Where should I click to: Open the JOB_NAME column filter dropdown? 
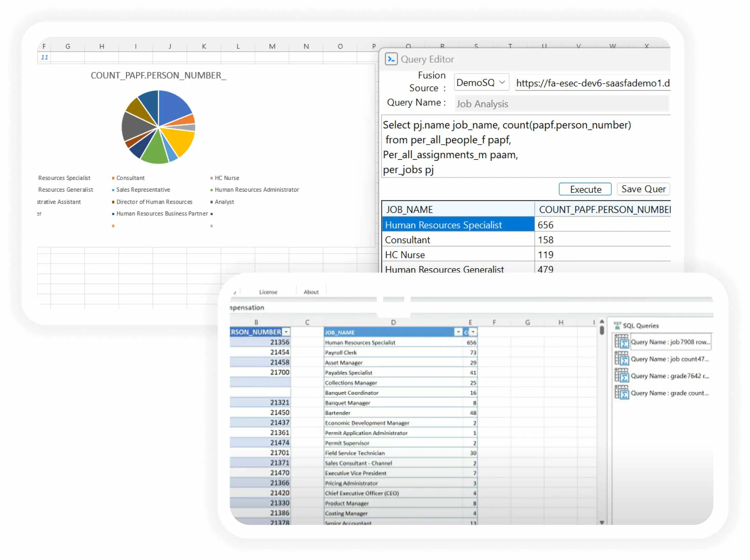coord(458,332)
